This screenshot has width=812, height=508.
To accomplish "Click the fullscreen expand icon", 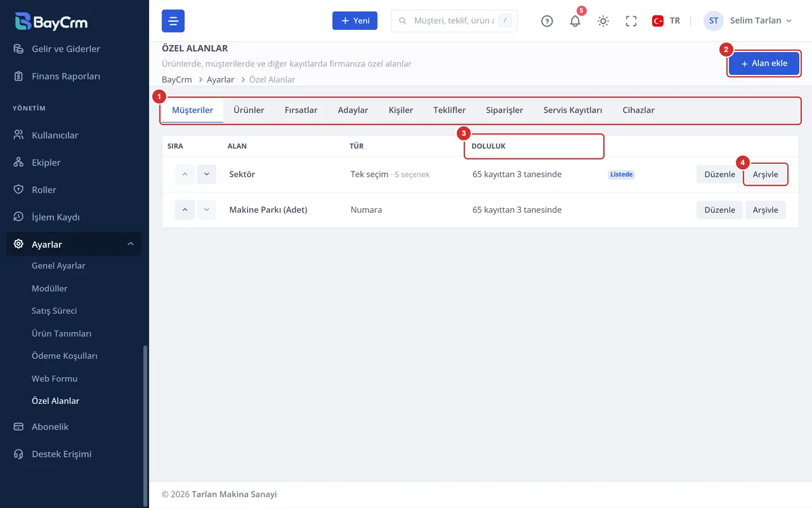I will tap(631, 21).
